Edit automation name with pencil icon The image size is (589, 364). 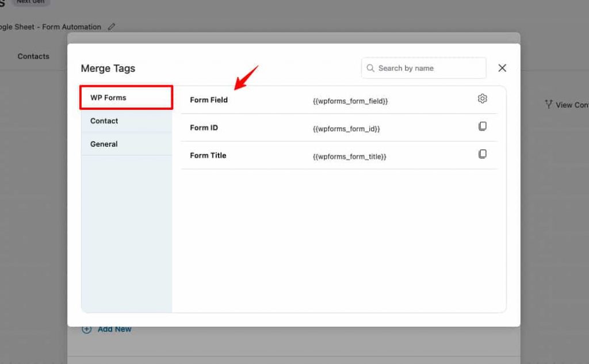[111, 26]
